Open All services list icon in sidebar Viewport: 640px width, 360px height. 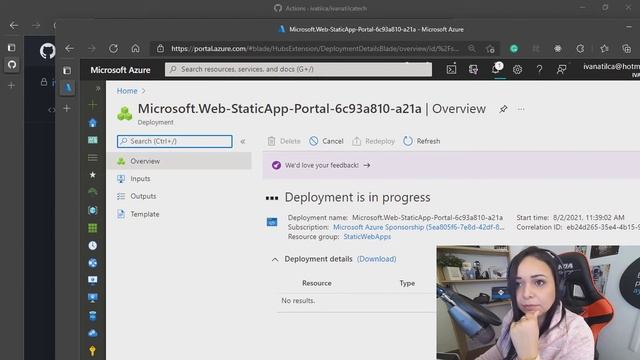93,158
